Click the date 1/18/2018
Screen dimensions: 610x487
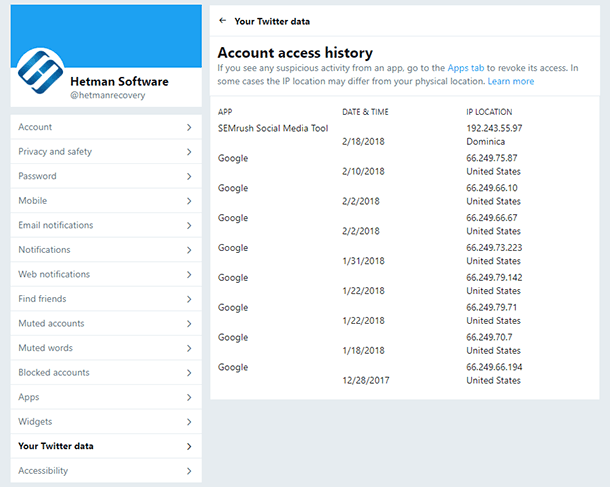pos(363,350)
